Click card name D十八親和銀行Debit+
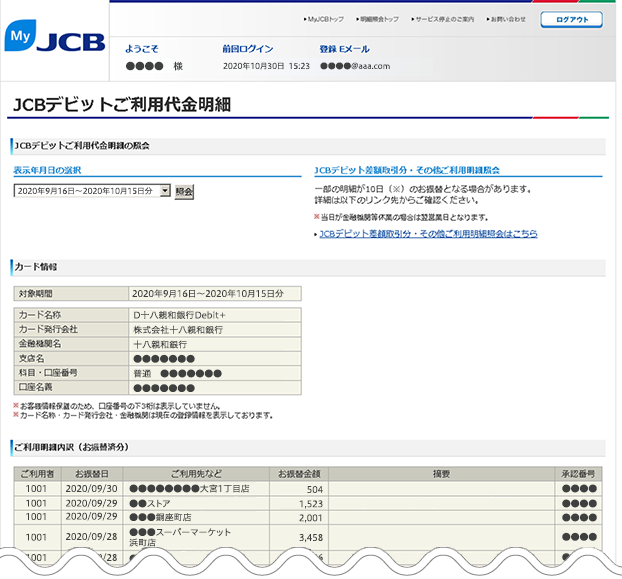The height and width of the screenshot is (579, 622). (x=179, y=315)
